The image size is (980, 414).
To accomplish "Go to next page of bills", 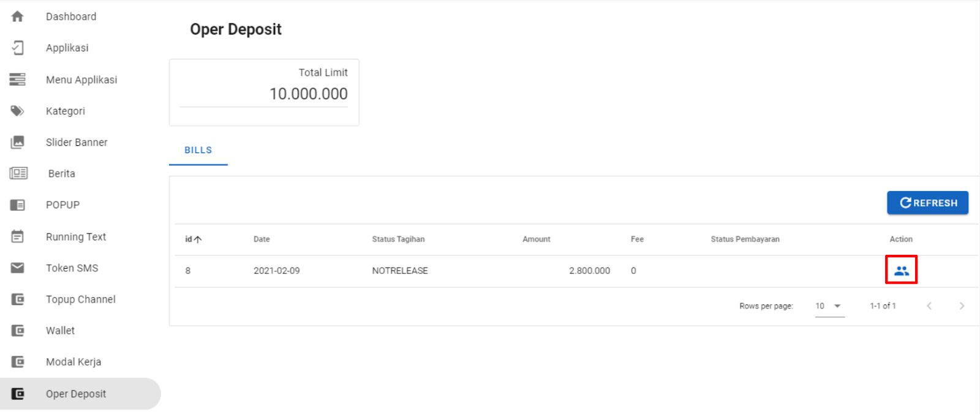I will pyautogui.click(x=962, y=306).
